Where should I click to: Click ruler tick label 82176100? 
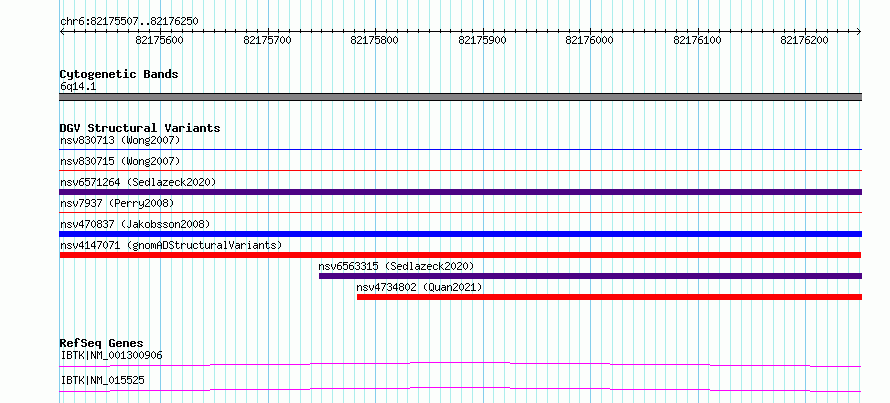(697, 40)
